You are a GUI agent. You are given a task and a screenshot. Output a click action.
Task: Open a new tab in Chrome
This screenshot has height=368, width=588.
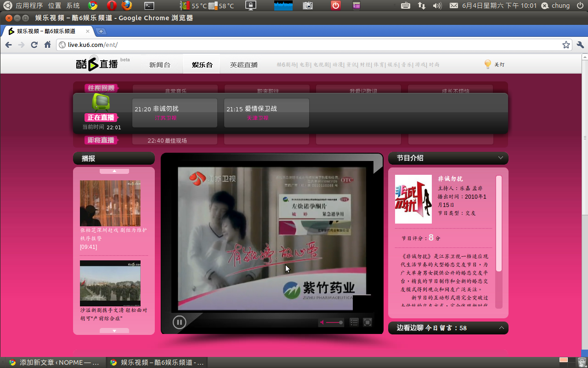click(101, 31)
